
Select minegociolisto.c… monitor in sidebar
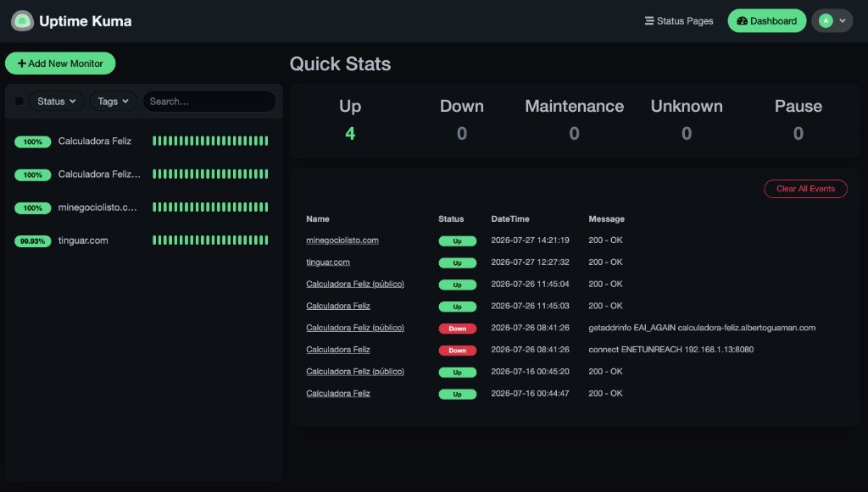tap(144, 207)
